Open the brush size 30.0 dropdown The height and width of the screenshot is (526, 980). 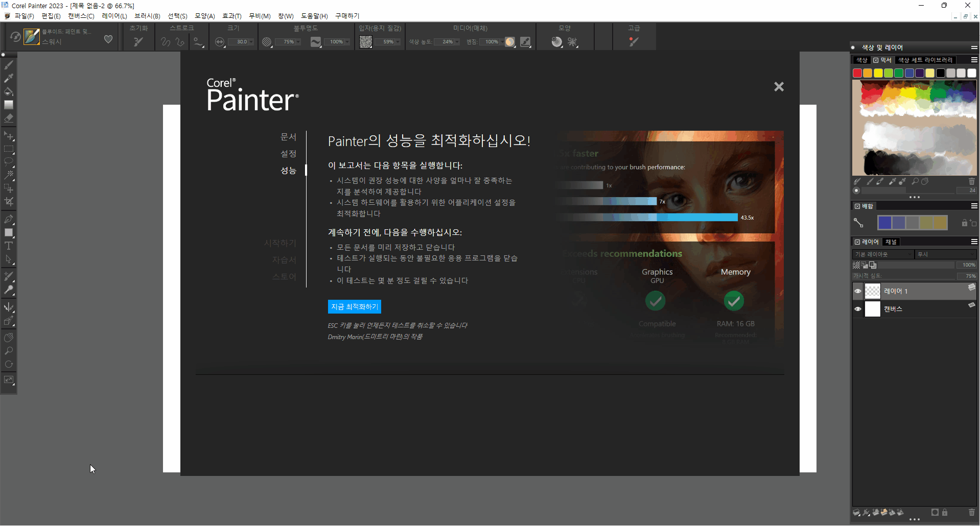tap(251, 42)
